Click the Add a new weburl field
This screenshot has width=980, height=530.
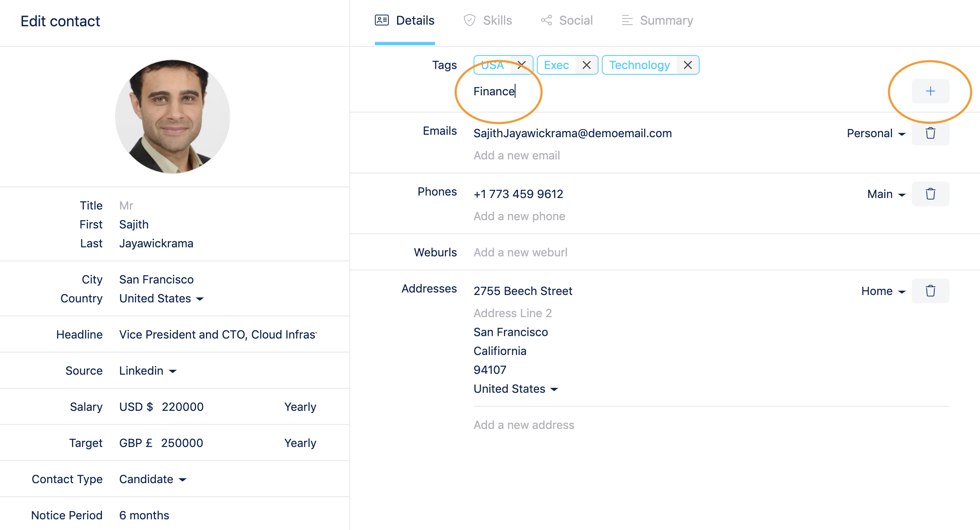click(x=520, y=253)
